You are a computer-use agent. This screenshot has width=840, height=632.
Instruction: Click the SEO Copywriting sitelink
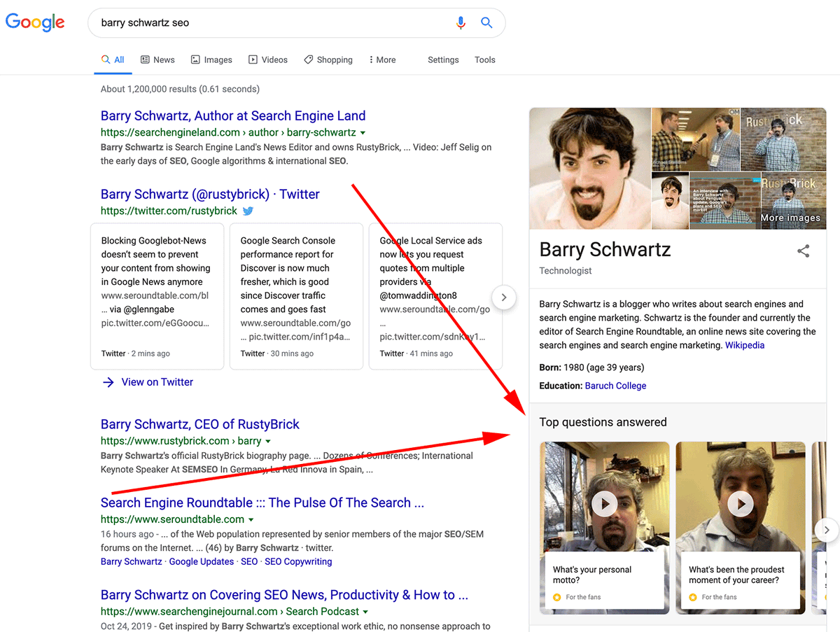click(x=298, y=561)
